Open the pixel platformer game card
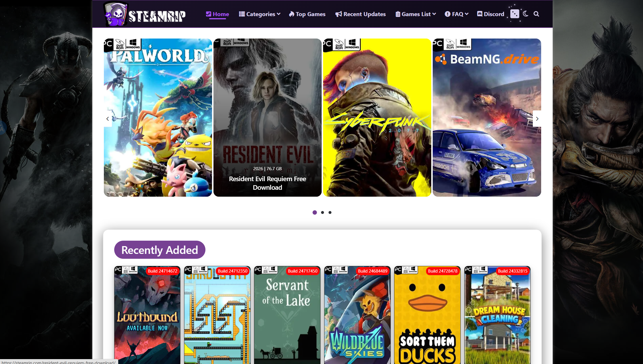The width and height of the screenshot is (643, 364). [x=217, y=315]
